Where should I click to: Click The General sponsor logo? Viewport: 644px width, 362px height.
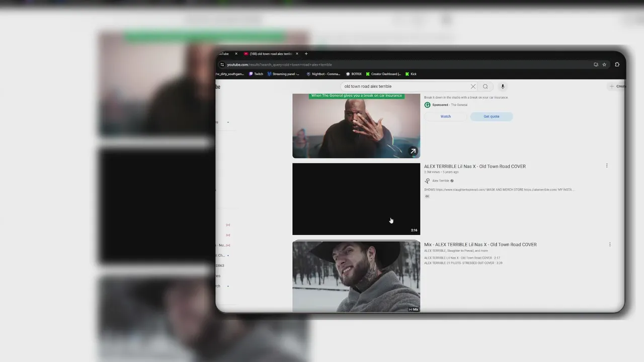click(x=427, y=105)
